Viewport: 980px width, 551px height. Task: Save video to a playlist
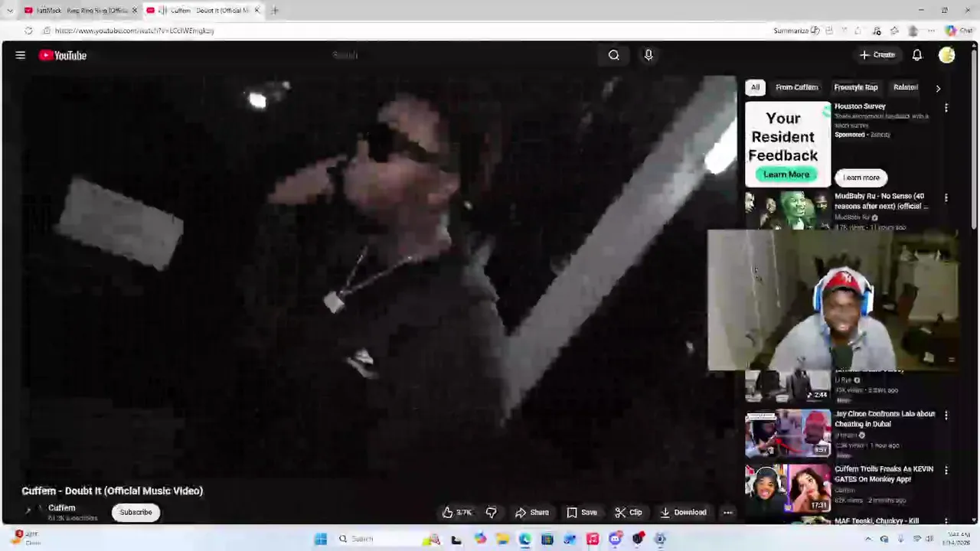582,512
